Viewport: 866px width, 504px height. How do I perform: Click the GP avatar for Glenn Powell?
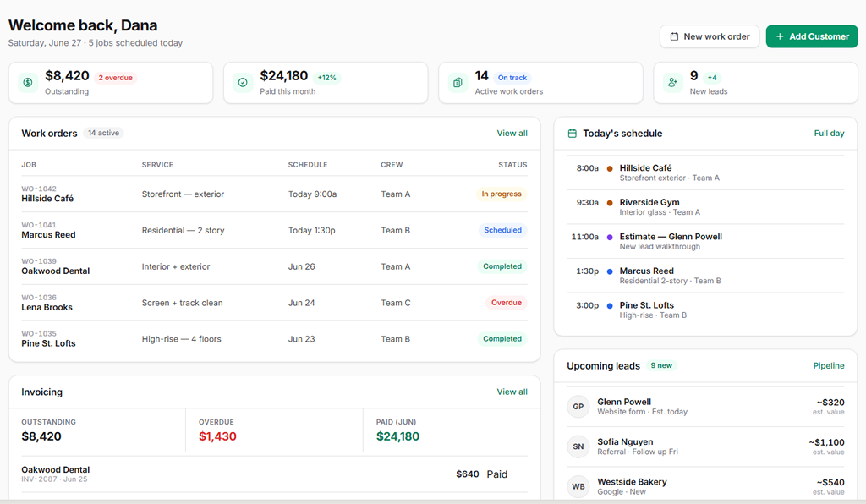point(578,406)
